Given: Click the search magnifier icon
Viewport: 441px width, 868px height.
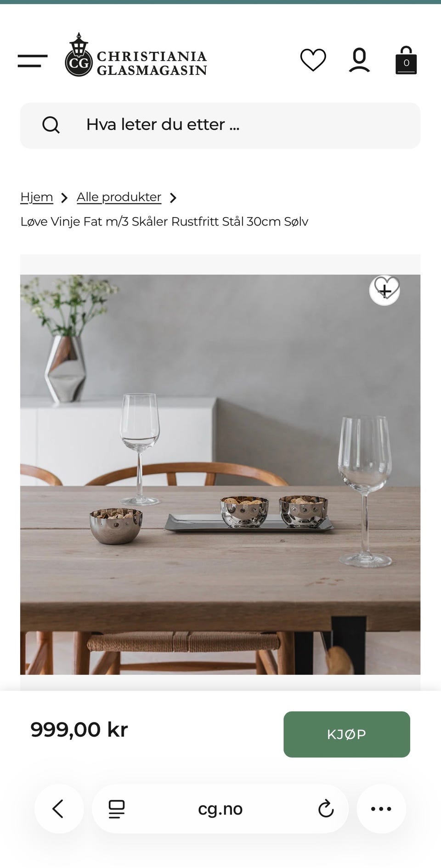Looking at the screenshot, I should (51, 125).
